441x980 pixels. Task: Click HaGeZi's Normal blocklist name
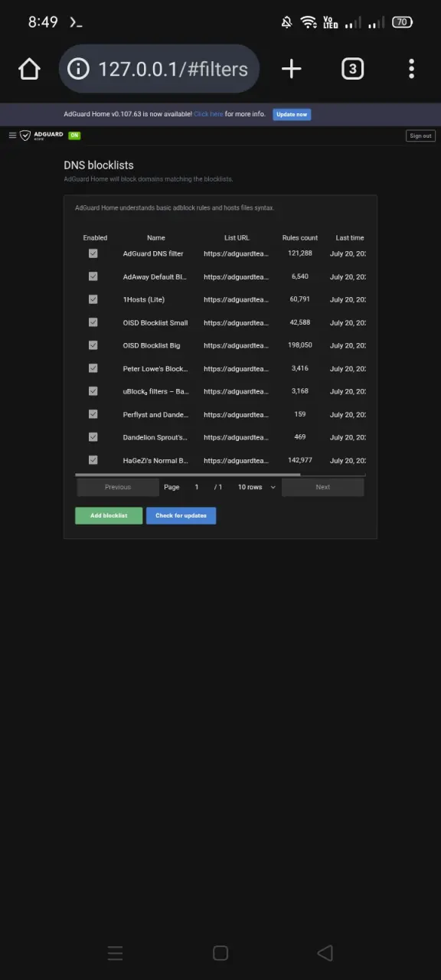pos(155,460)
